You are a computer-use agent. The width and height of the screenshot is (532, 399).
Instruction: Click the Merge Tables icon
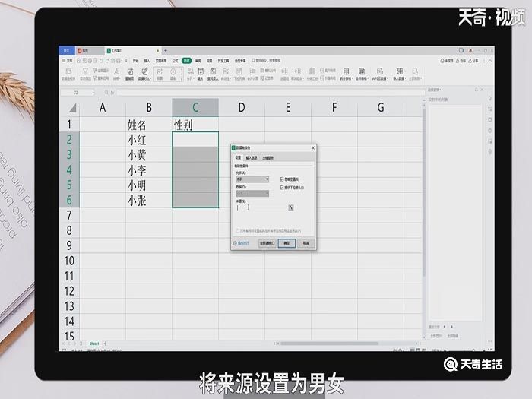[x=362, y=71]
